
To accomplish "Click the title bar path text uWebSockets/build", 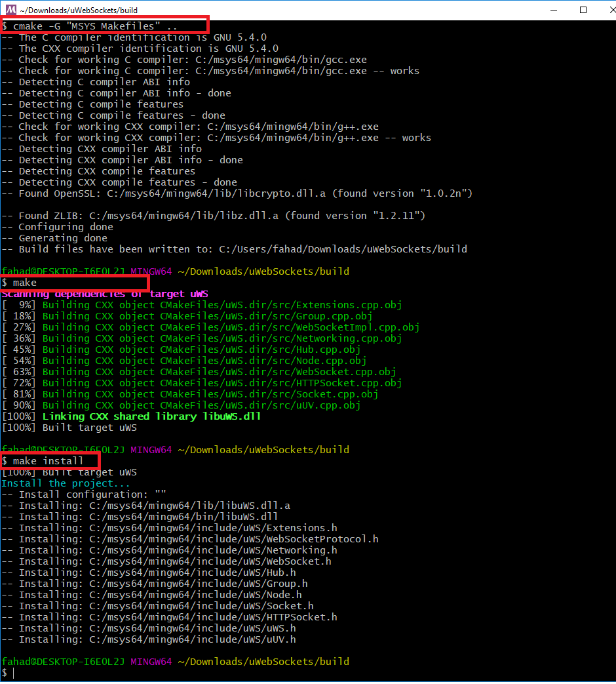I will point(79,10).
